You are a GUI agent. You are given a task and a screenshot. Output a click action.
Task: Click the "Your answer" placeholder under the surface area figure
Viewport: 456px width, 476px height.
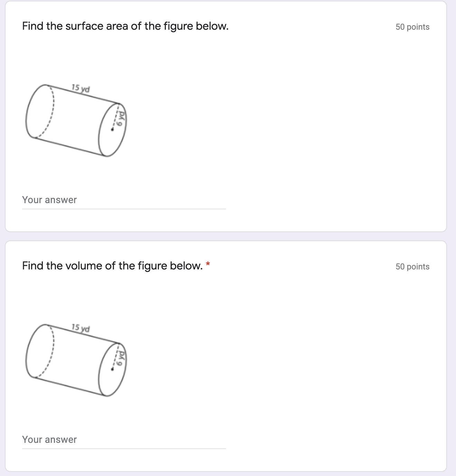click(x=49, y=200)
